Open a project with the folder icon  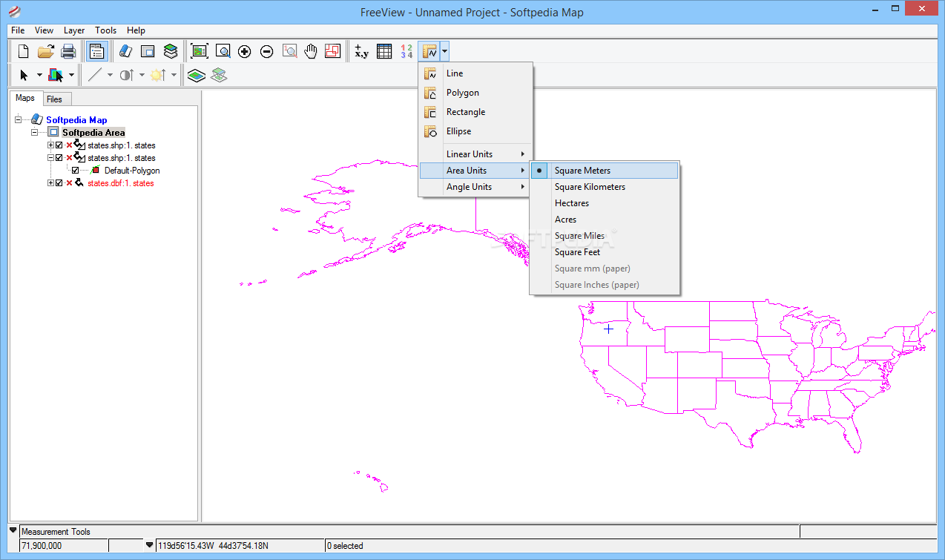46,51
